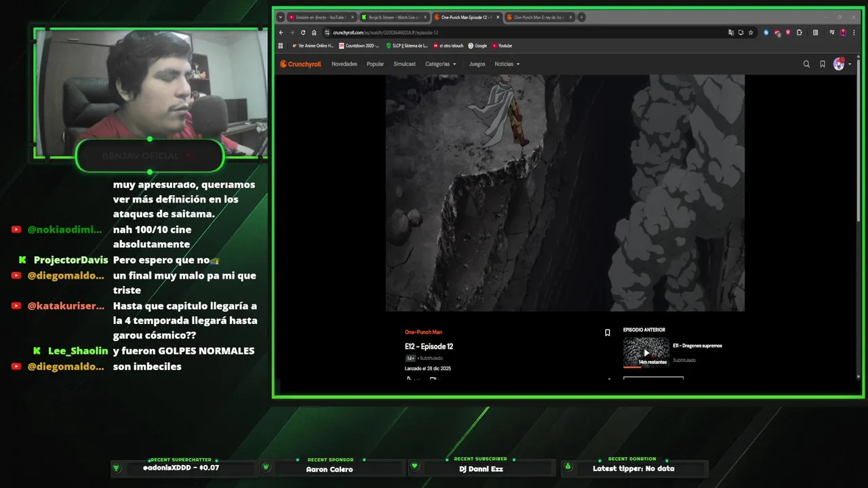The image size is (868, 488).
Task: Expand the Categorías dropdown
Action: click(x=441, y=64)
